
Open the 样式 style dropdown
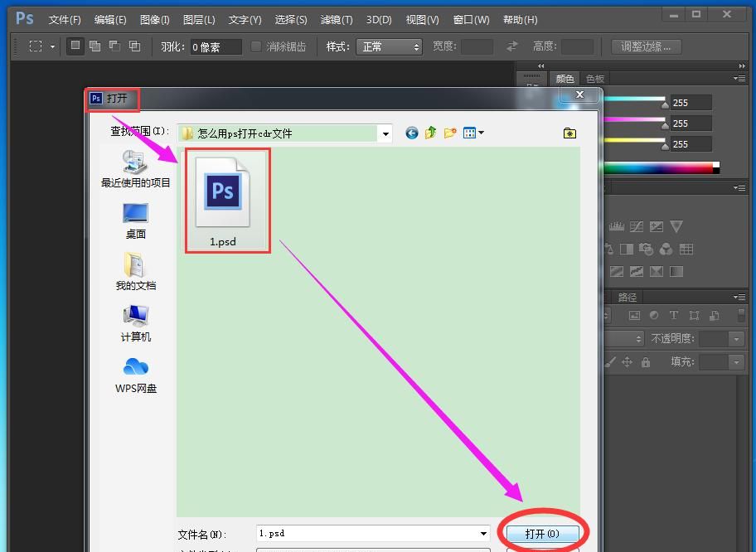pos(389,46)
